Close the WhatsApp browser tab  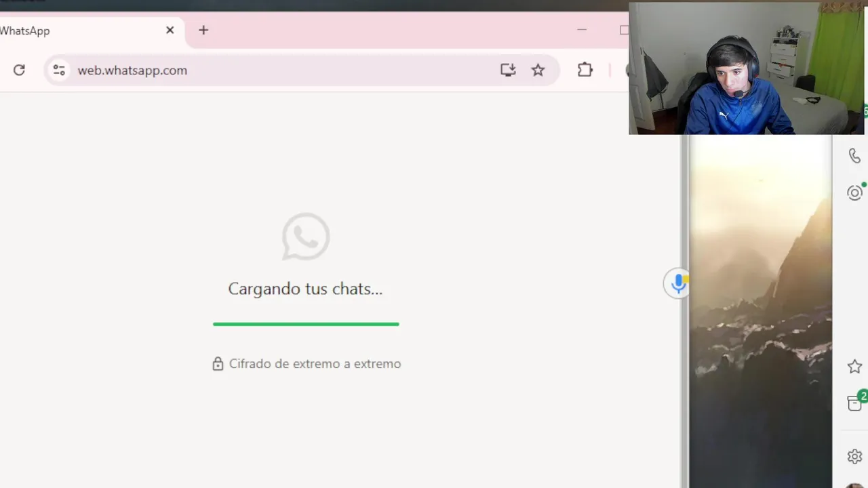pyautogui.click(x=170, y=30)
